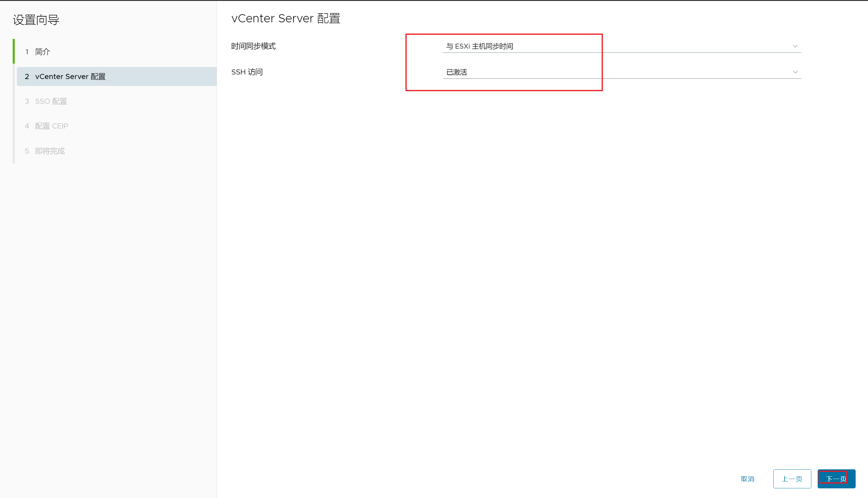
Task: Click the SSH 访问 field label
Action: tap(247, 72)
